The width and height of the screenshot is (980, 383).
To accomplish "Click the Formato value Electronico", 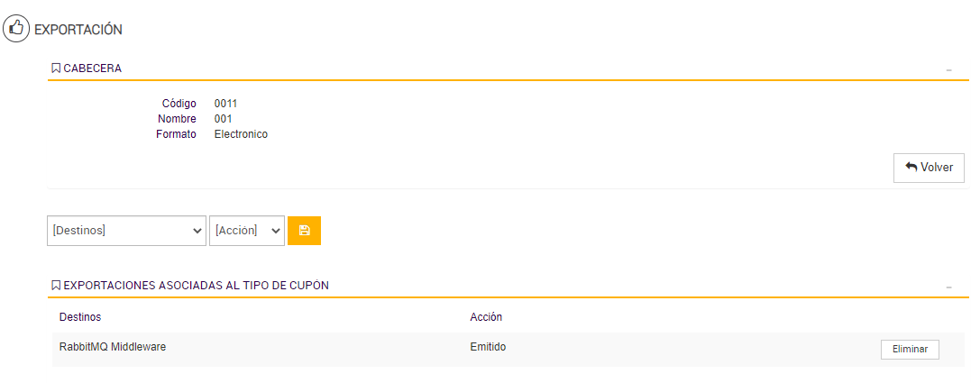I will click(x=241, y=134).
